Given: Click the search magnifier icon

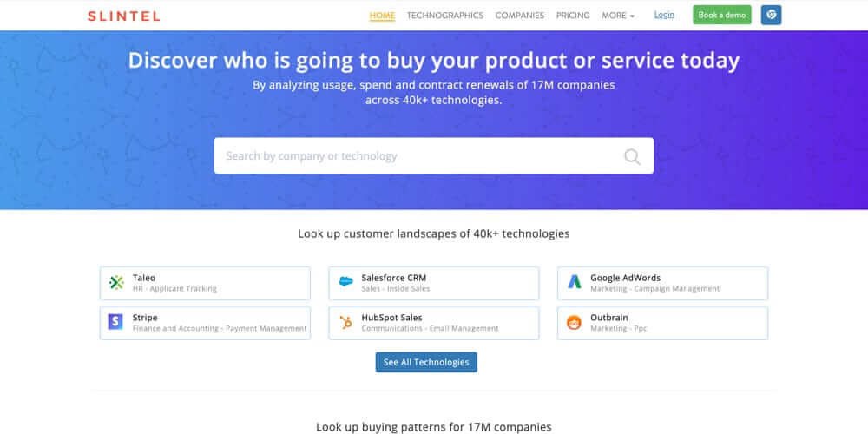Looking at the screenshot, I should pos(632,156).
